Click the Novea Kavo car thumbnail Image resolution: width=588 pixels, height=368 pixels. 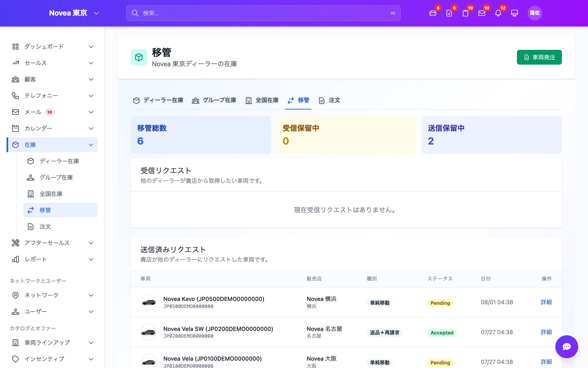pyautogui.click(x=149, y=302)
